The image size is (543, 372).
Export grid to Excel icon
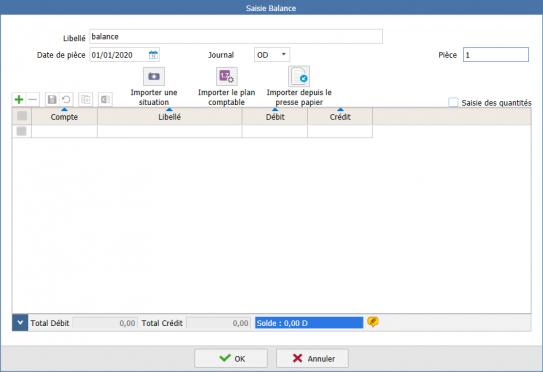click(x=105, y=100)
